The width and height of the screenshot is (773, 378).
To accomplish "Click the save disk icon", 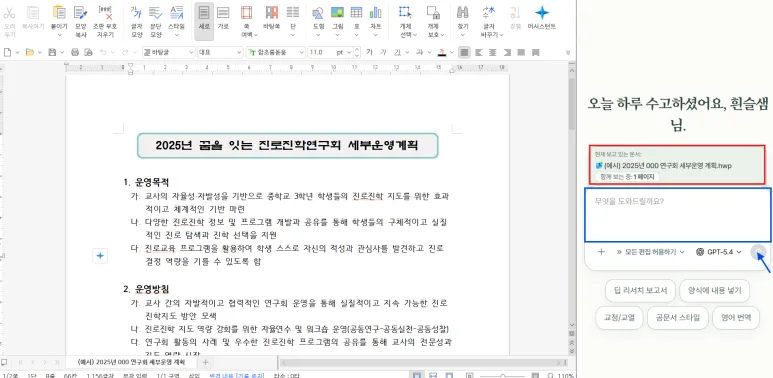I will tap(52, 52).
